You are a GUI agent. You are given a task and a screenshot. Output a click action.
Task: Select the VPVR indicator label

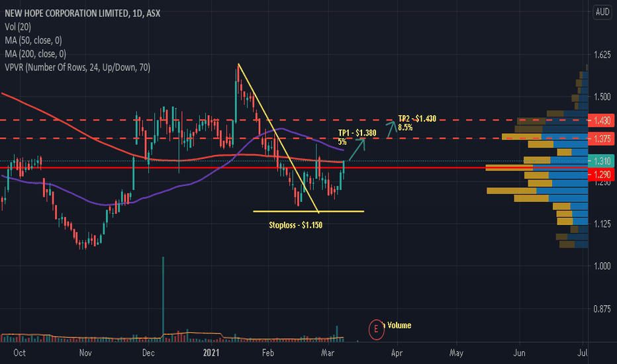point(77,68)
